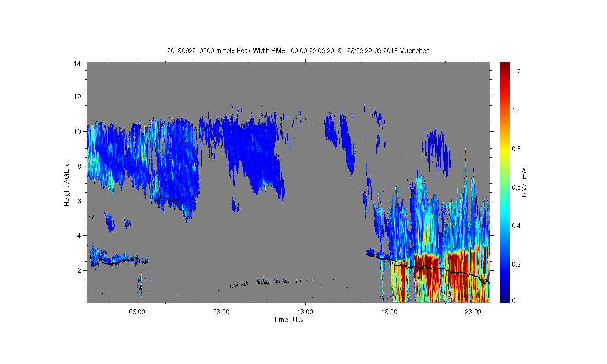Screen dimensions: 607x364
Task: Click the 23:00 time tick label
Action: 473,312
